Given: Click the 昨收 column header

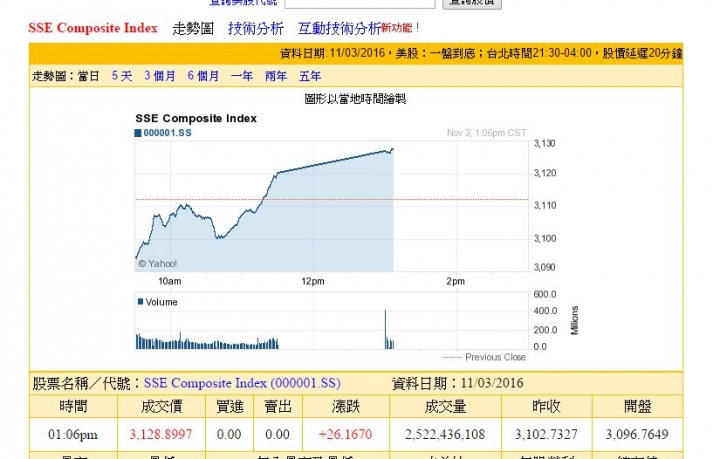Looking at the screenshot, I should 546,406.
